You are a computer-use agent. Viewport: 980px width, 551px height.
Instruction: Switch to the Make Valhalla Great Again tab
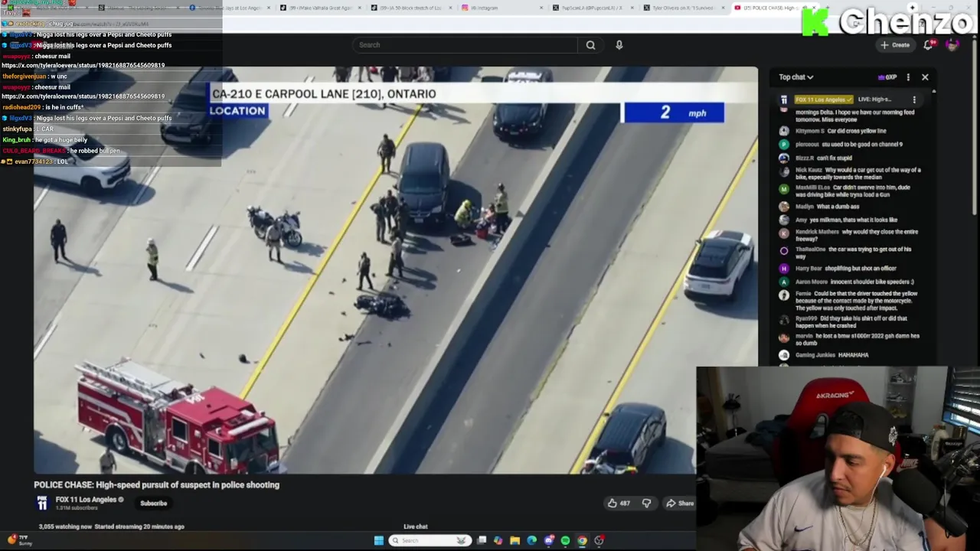320,8
